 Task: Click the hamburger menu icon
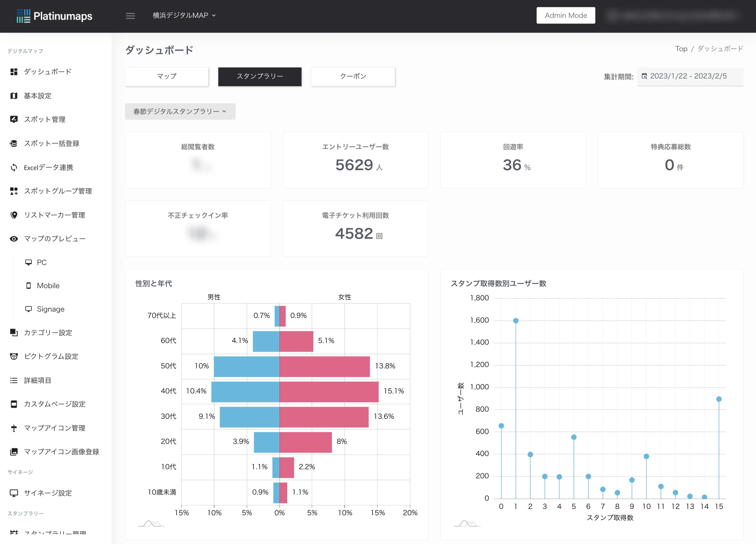[x=130, y=16]
